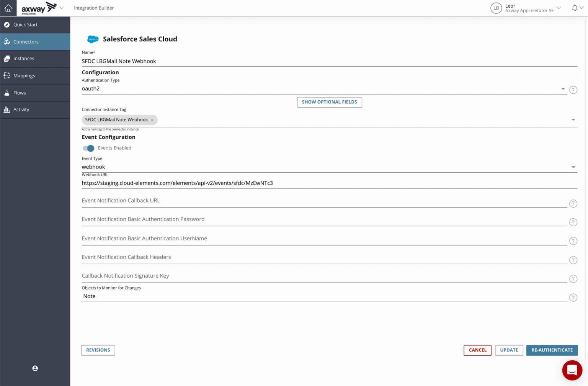This screenshot has width=588, height=386.
Task: Click the Update button
Action: [509, 350]
